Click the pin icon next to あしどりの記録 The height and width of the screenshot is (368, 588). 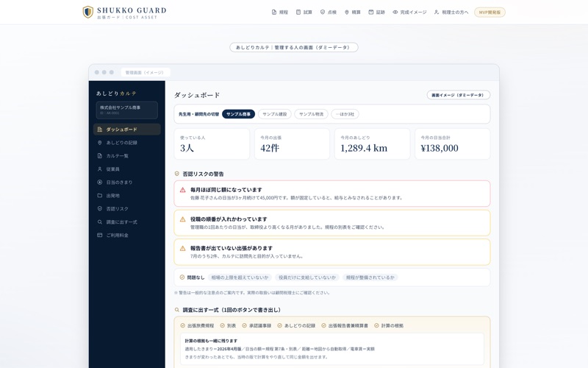[x=100, y=143]
